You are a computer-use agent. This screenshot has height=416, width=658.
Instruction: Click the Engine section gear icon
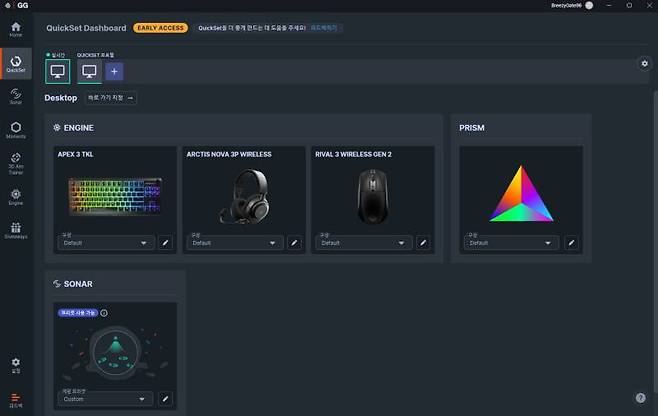tap(57, 127)
